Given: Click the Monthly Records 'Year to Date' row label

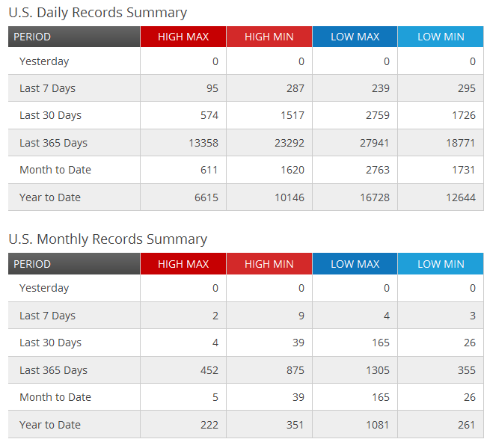Looking at the screenshot, I should pos(50,425).
